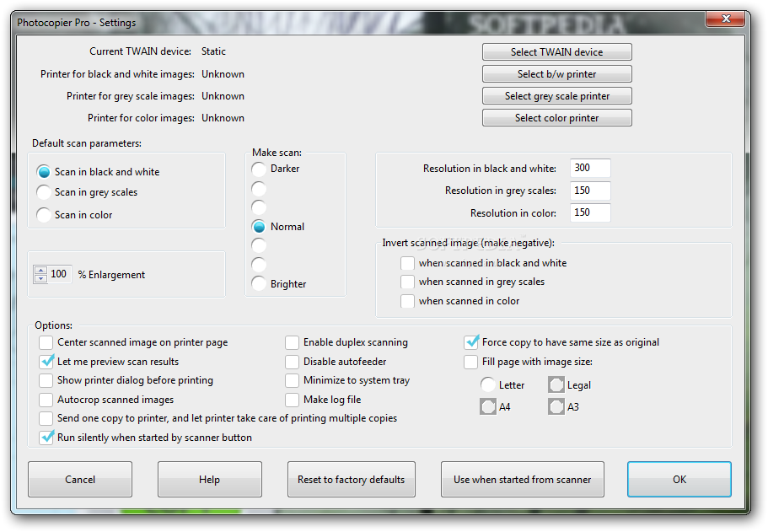Select unlabeled radio just above Normal
Image resolution: width=768 pixels, height=532 pixels.
tap(259, 207)
